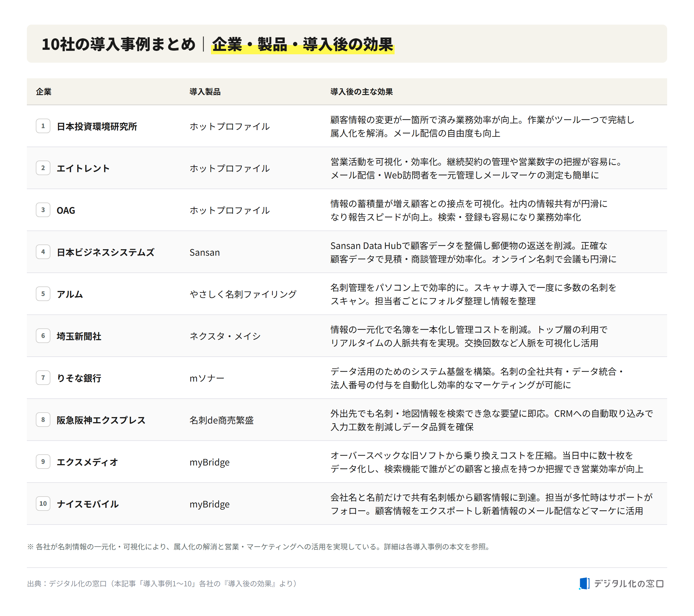Select the company name 日本ビジネスシステムズ
The image size is (694, 616).
pos(105,252)
